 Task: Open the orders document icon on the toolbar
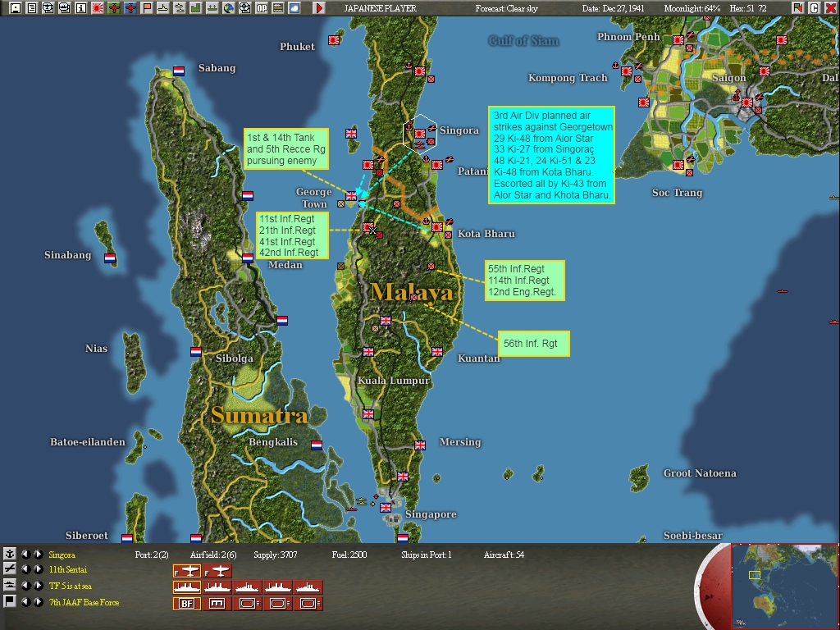pos(32,7)
